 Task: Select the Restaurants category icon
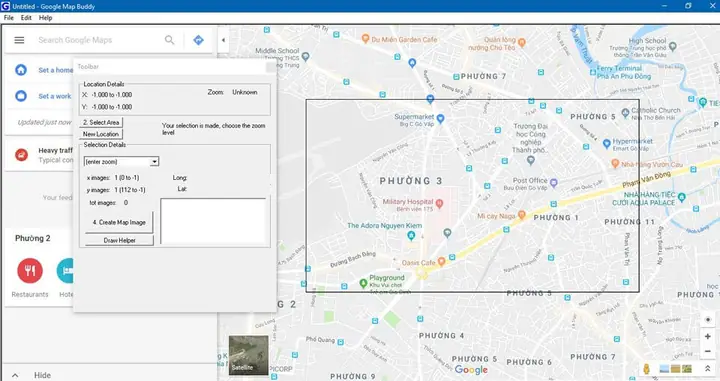(x=30, y=271)
